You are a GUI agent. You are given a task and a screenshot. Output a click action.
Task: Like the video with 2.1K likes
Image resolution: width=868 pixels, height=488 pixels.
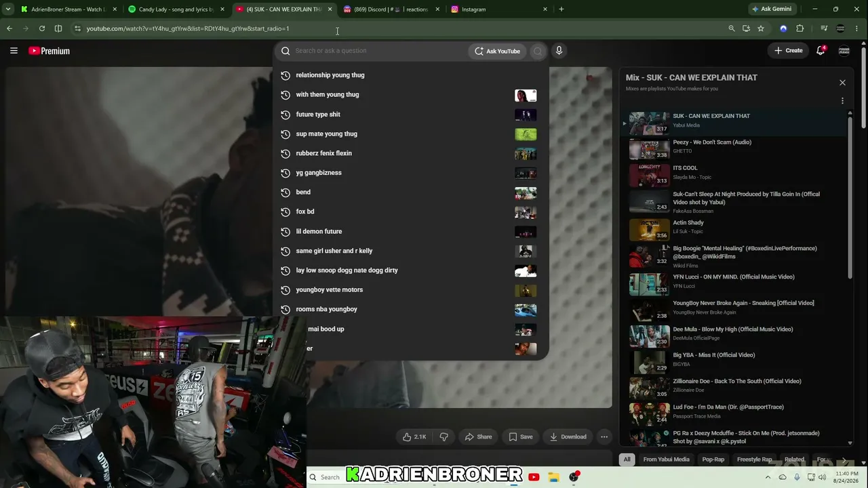point(414,437)
